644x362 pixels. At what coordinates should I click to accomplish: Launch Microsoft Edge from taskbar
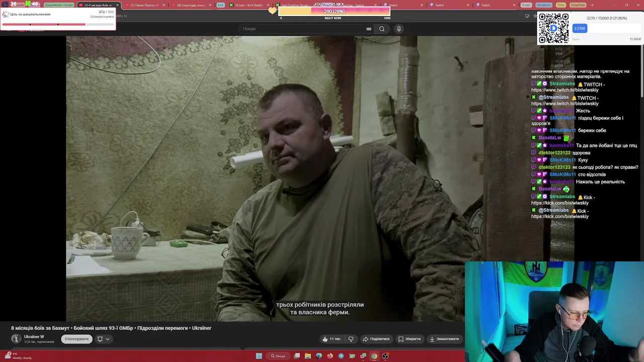[x=319, y=356]
